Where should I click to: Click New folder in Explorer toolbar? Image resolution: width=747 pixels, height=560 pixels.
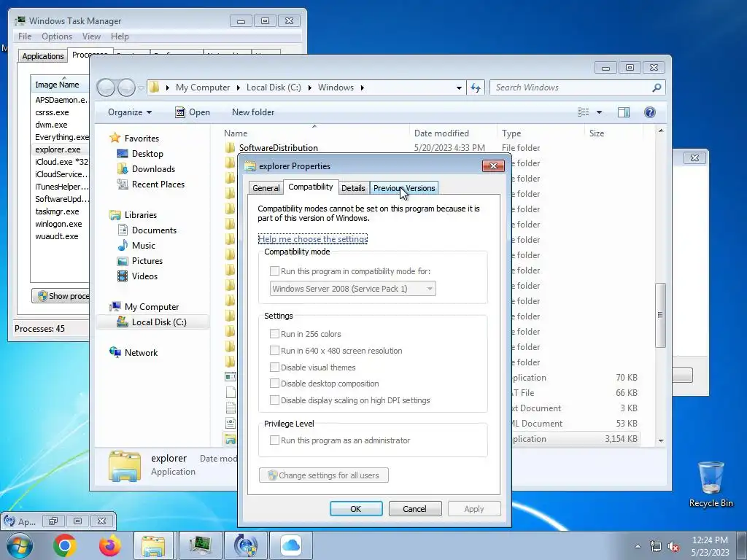coord(253,112)
